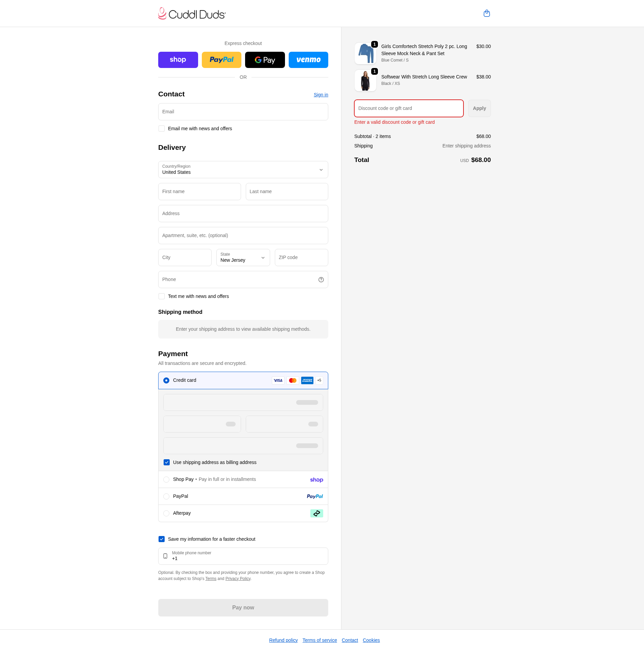Apply the discount code
The width and height of the screenshot is (644, 651).
(x=479, y=108)
